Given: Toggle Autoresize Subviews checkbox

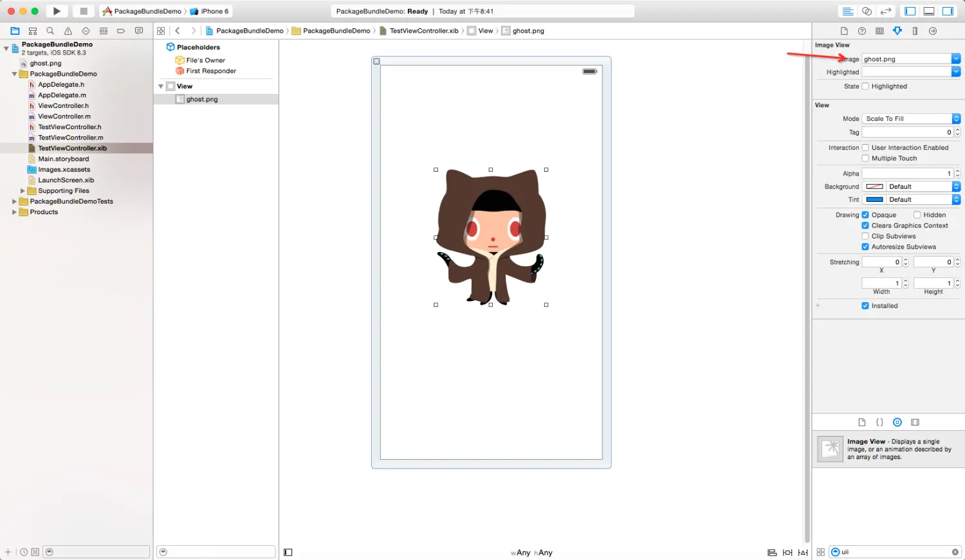Looking at the screenshot, I should click(x=865, y=247).
